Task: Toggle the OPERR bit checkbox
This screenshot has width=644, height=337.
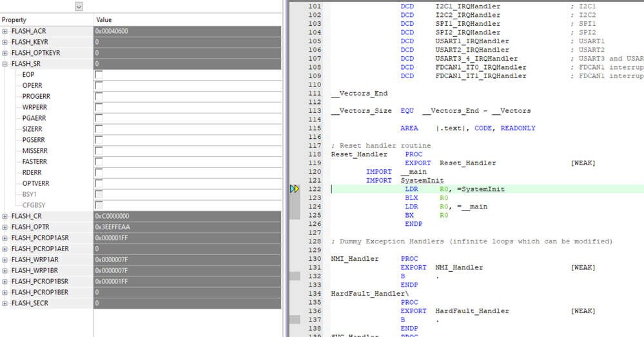Action: (99, 86)
